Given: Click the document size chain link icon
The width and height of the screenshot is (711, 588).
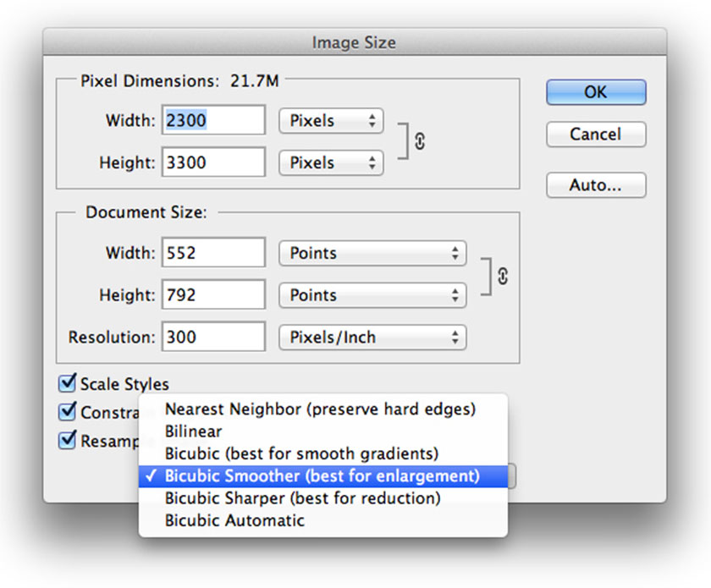Looking at the screenshot, I should (503, 275).
